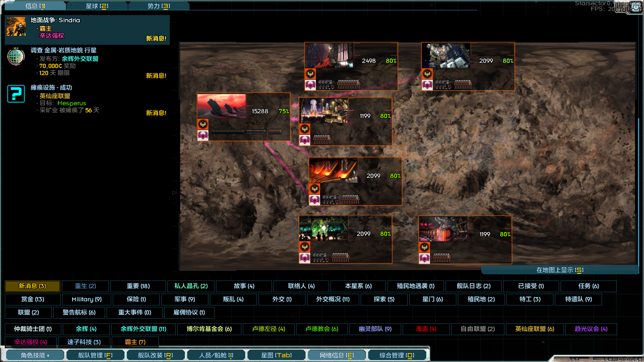
Task: Switch to the 星球 [2] tab
Action: point(98,7)
